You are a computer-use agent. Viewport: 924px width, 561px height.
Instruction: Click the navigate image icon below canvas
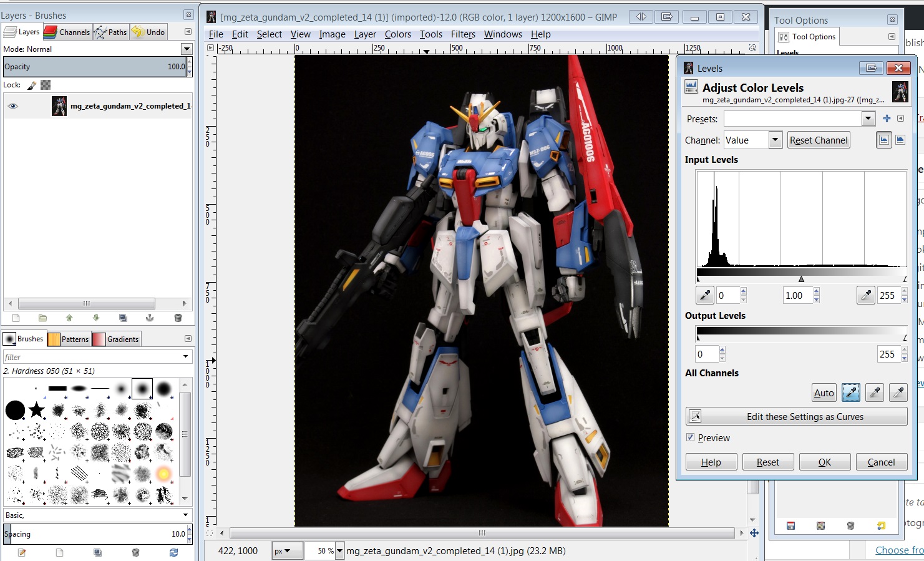(x=754, y=533)
